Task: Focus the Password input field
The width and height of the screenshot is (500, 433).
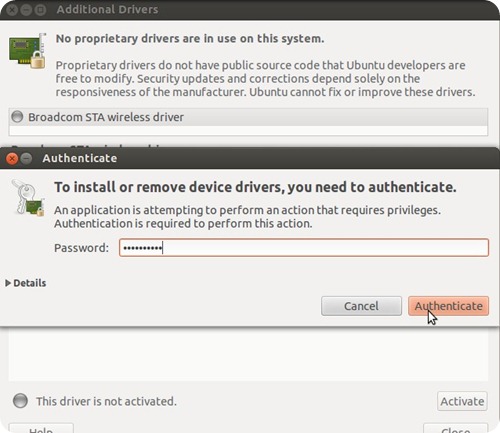Action: 304,248
